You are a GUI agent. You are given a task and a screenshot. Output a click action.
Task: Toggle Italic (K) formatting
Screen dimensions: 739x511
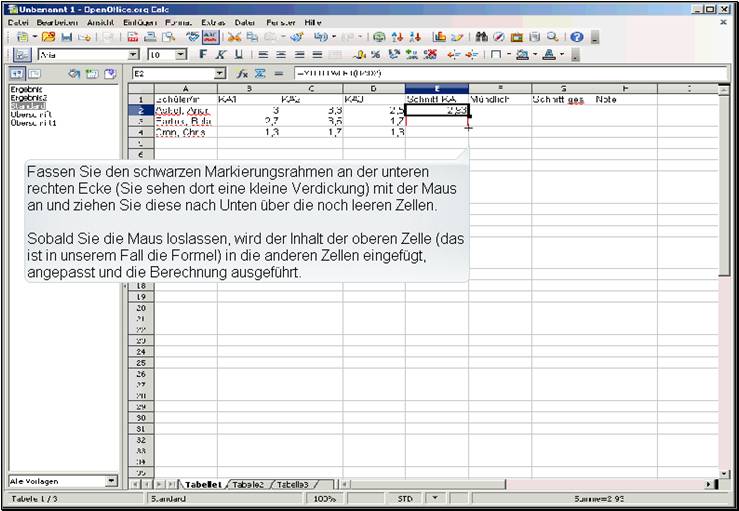click(x=220, y=55)
